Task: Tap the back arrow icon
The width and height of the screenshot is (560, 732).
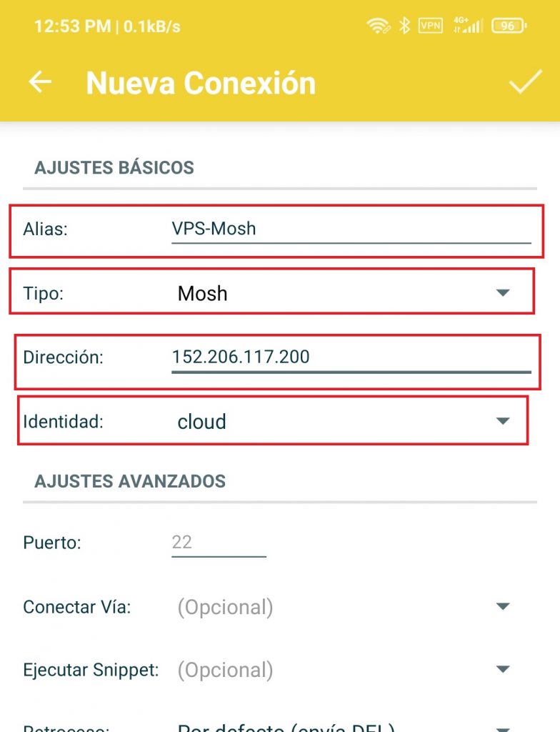Action: click(x=40, y=83)
